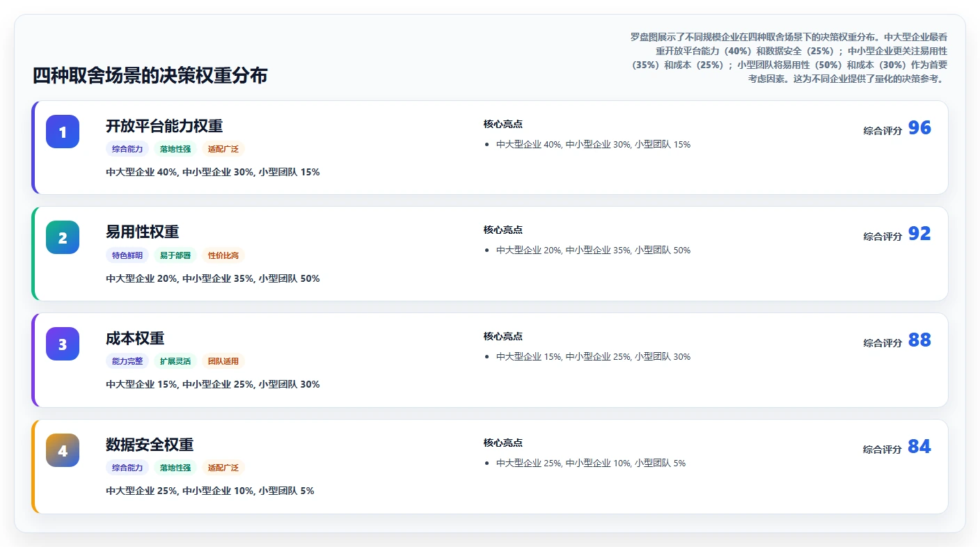Click the bold summary 中大型企业 15%, 中小型企业 25%, 小型团队 30%
Screen dimensions: 980x547
tap(213, 384)
